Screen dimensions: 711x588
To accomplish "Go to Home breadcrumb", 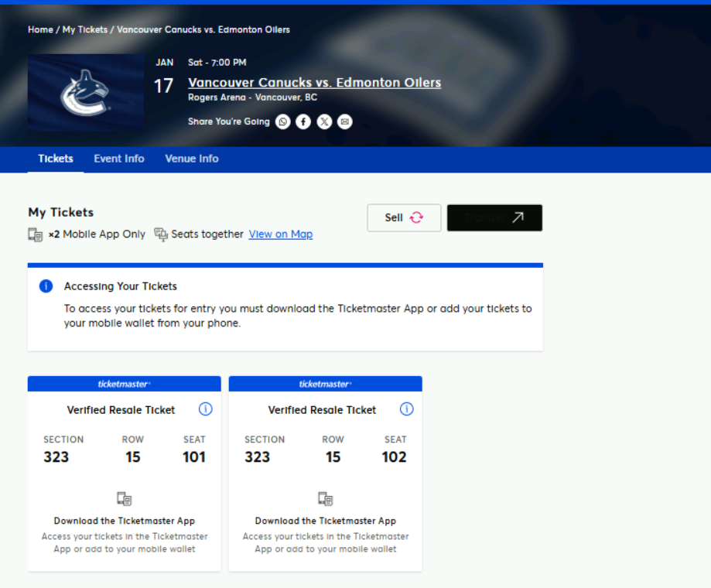I will pyautogui.click(x=40, y=29).
